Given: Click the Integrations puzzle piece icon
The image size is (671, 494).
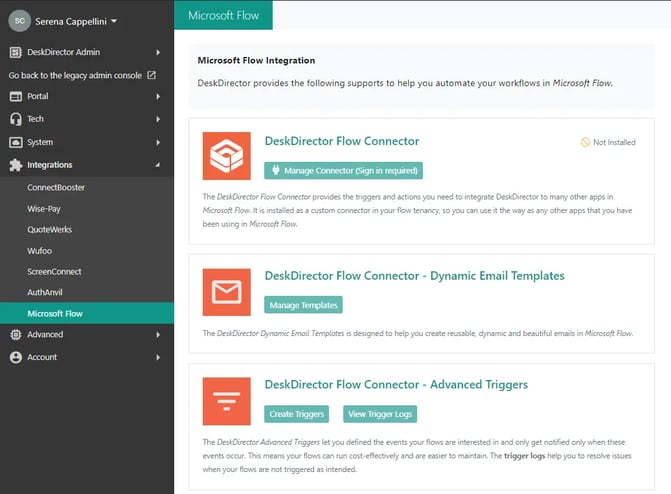Looking at the screenshot, I should pos(16,165).
